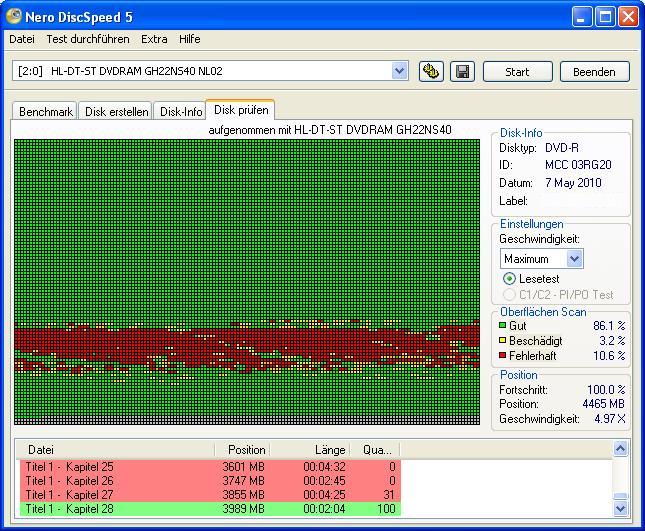The image size is (645, 531).
Task: Click the red Fehlerhaft color swatch
Action: (x=503, y=356)
